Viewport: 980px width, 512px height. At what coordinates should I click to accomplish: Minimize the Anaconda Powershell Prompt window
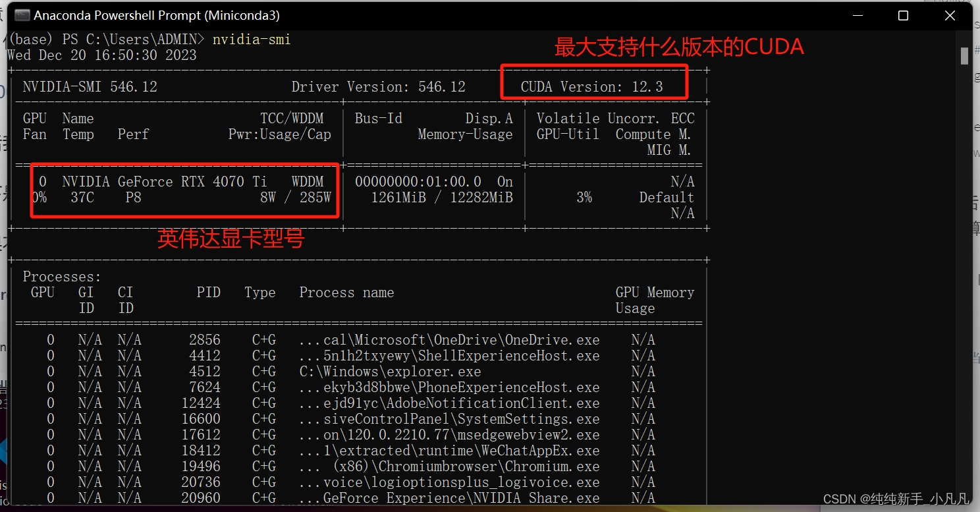857,15
